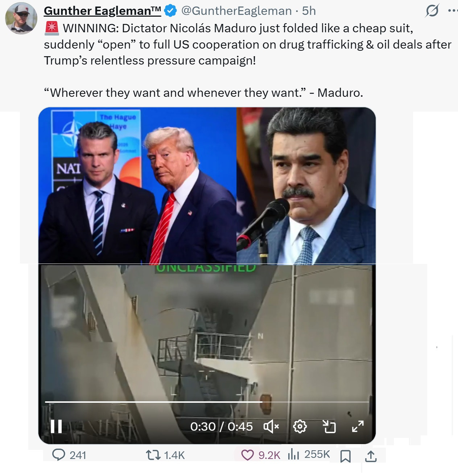The image size is (458, 476).
Task: Like the post with heart icon
Action: [x=261, y=455]
